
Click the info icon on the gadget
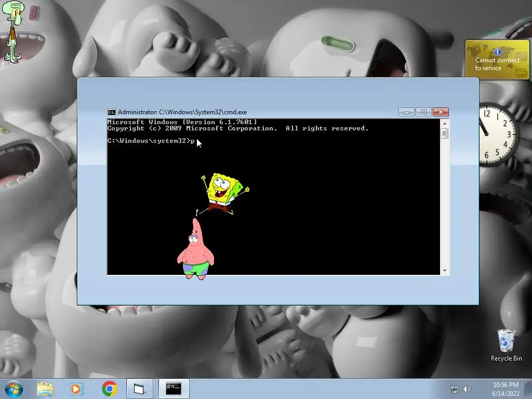pos(497,51)
